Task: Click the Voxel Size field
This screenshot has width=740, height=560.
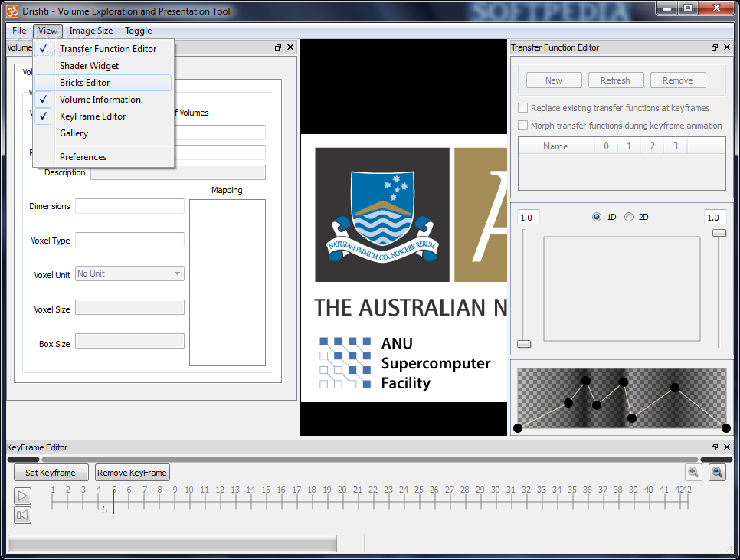Action: [129, 308]
